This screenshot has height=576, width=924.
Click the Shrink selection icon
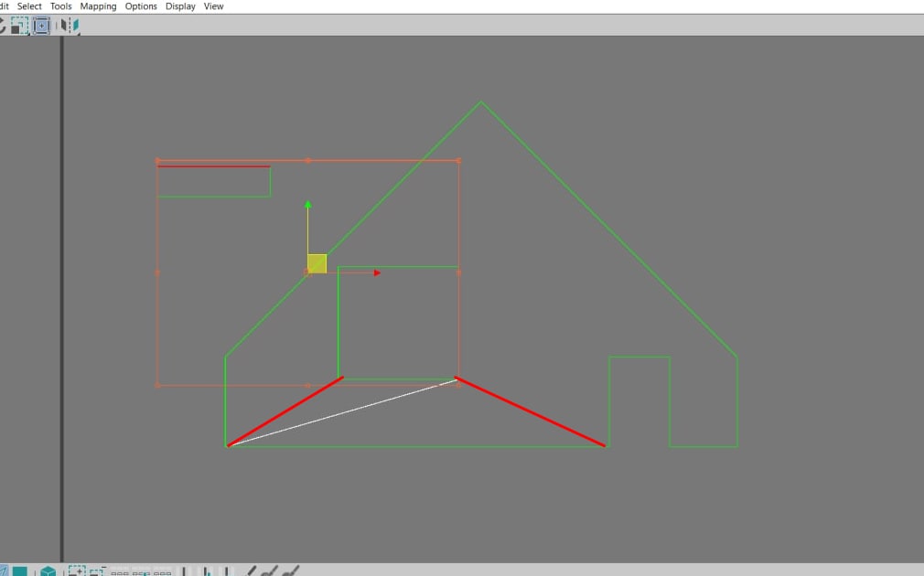(x=97, y=571)
